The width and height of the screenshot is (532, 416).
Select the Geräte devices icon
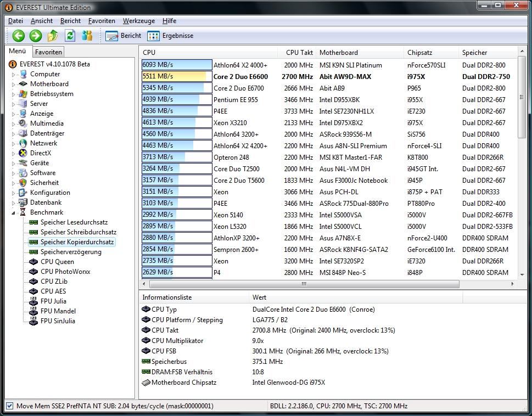[x=23, y=163]
